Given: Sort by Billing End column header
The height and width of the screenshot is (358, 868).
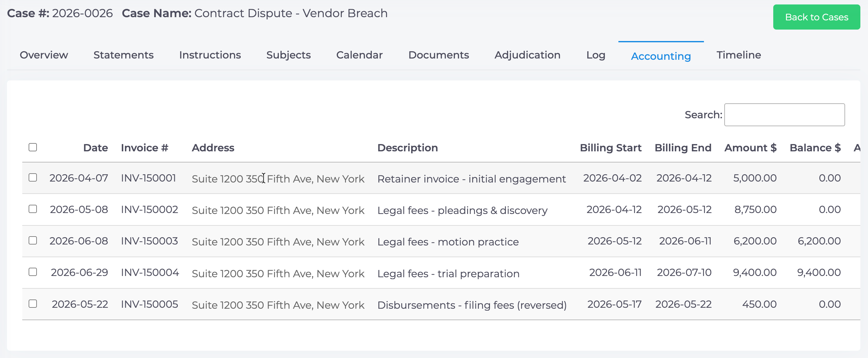Looking at the screenshot, I should 683,148.
